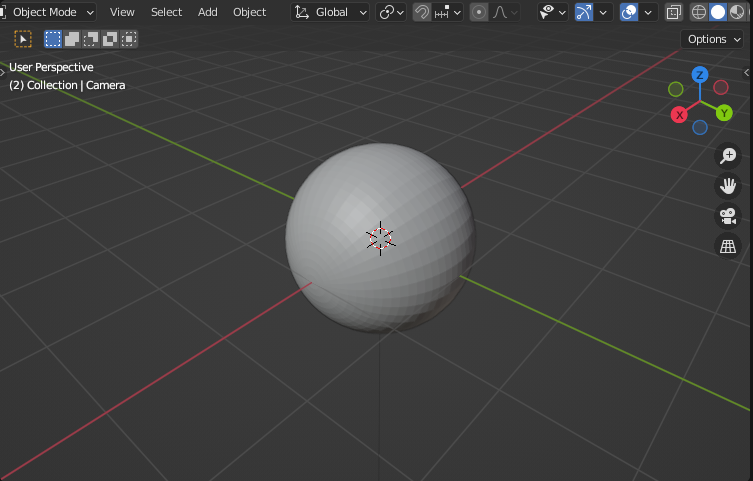Toggle the camera view icon
The image size is (753, 481).
728,216
